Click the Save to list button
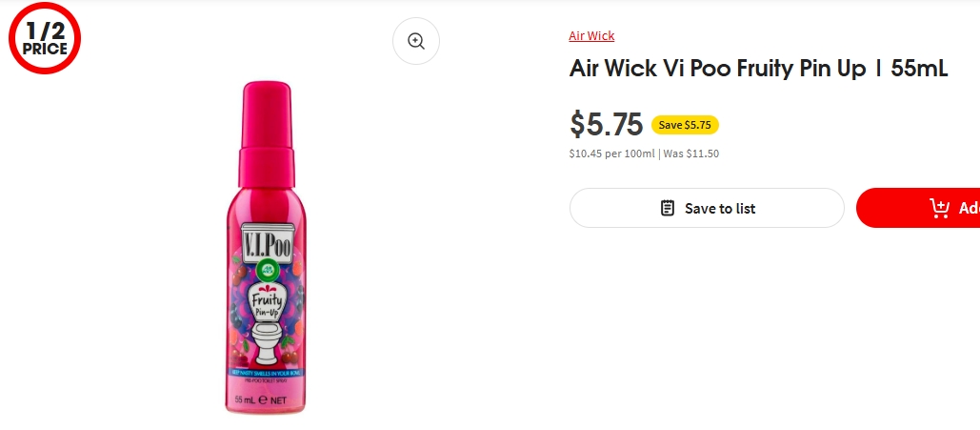Image resolution: width=980 pixels, height=430 pixels. (707, 208)
